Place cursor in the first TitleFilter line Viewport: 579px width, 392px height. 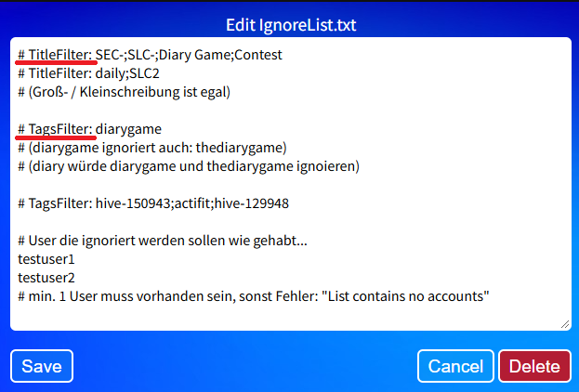150,55
